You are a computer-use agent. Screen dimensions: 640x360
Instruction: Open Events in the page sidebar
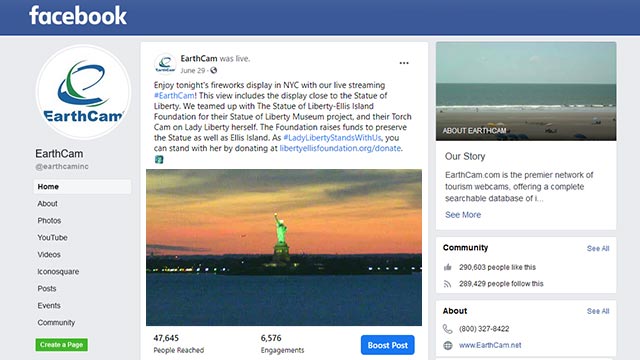[x=49, y=305]
